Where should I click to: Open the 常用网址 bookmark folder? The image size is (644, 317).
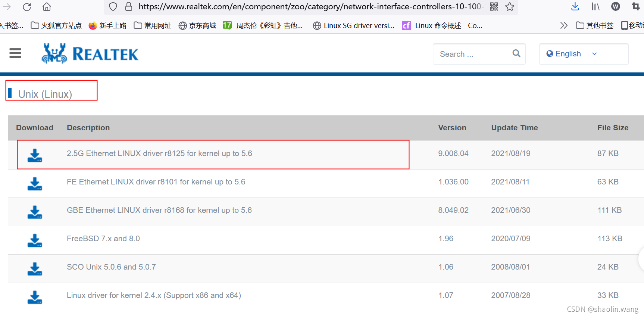(153, 25)
